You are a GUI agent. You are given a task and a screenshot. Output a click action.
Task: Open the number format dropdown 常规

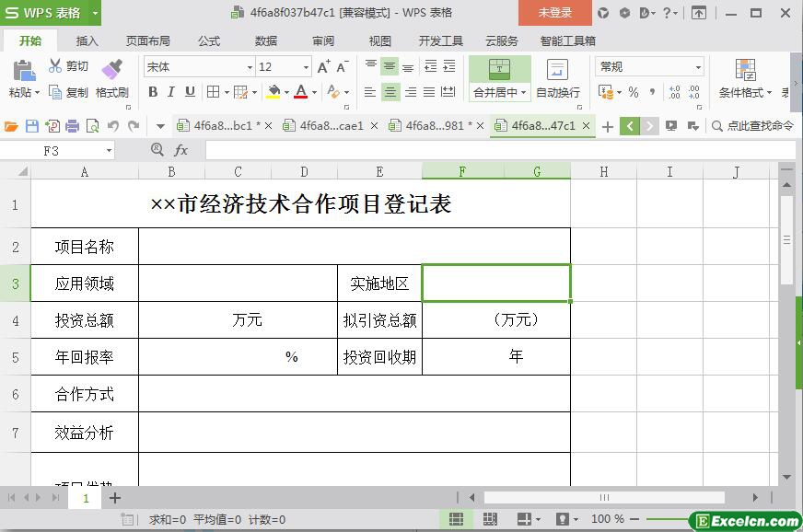coord(697,67)
